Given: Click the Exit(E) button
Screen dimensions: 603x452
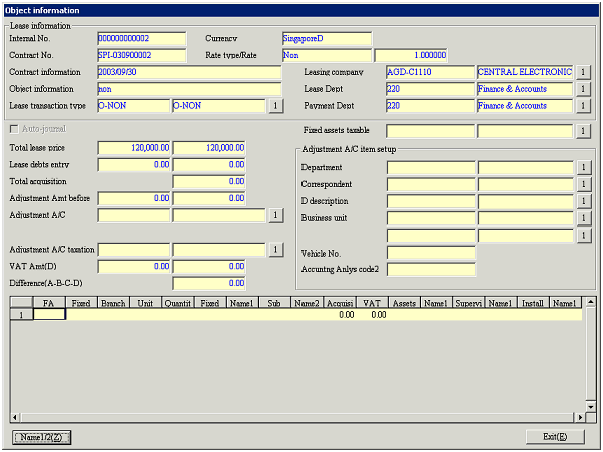Looking at the screenshot, I should tap(555, 437).
